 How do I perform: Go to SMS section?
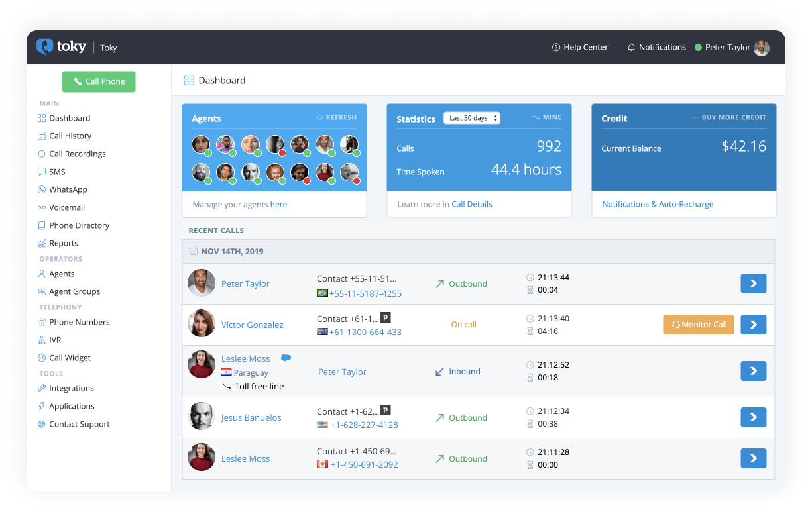57,172
